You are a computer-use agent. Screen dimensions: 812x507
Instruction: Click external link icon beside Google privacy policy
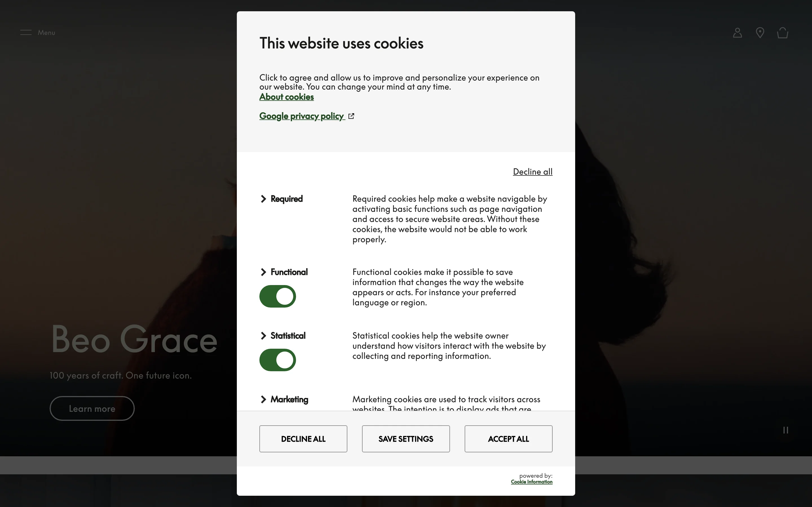[351, 116]
